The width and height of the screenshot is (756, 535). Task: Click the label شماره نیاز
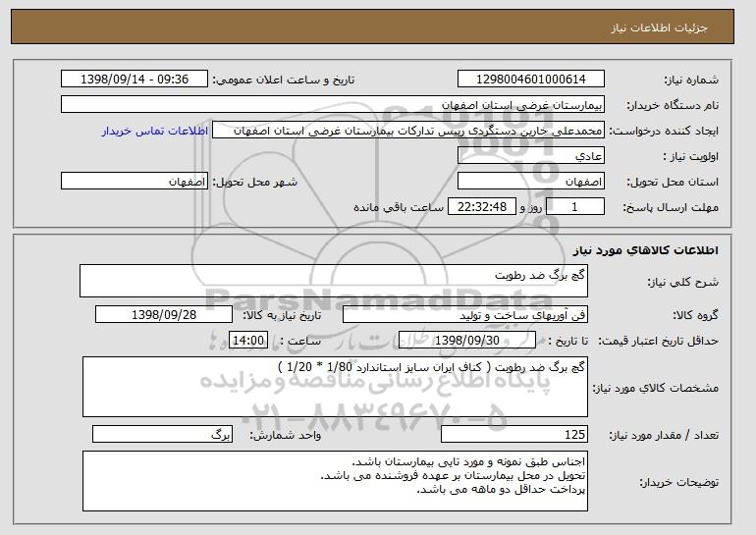click(691, 80)
